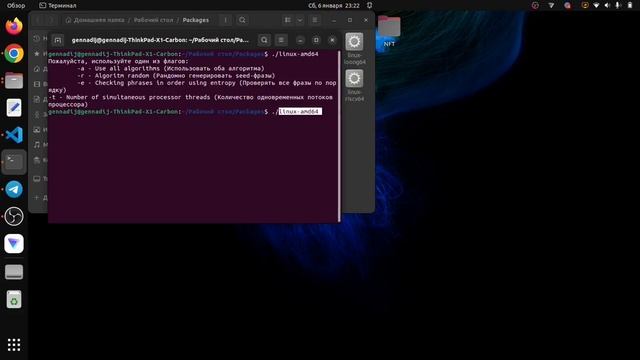Open the Terminal app menu in top bar
640x360 pixels.
pyautogui.click(x=58, y=5)
